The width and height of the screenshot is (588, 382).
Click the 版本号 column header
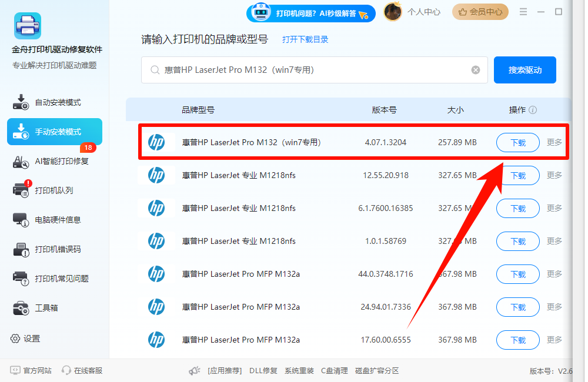385,110
